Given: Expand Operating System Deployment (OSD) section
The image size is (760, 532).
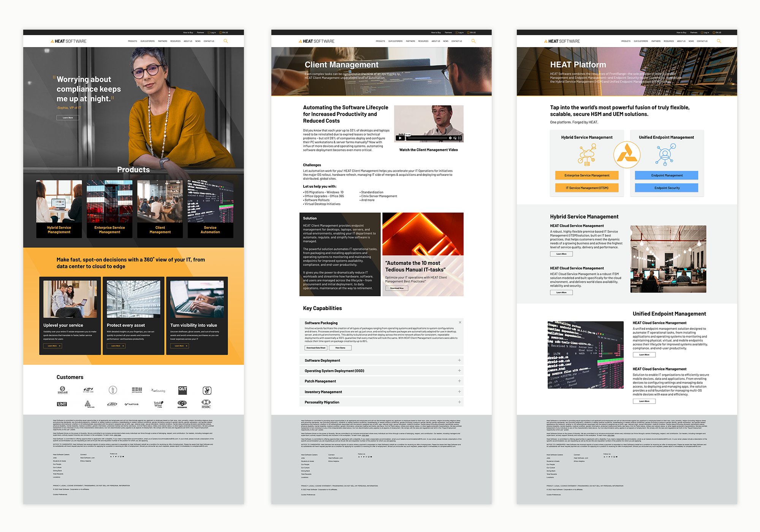Looking at the screenshot, I should point(382,370).
